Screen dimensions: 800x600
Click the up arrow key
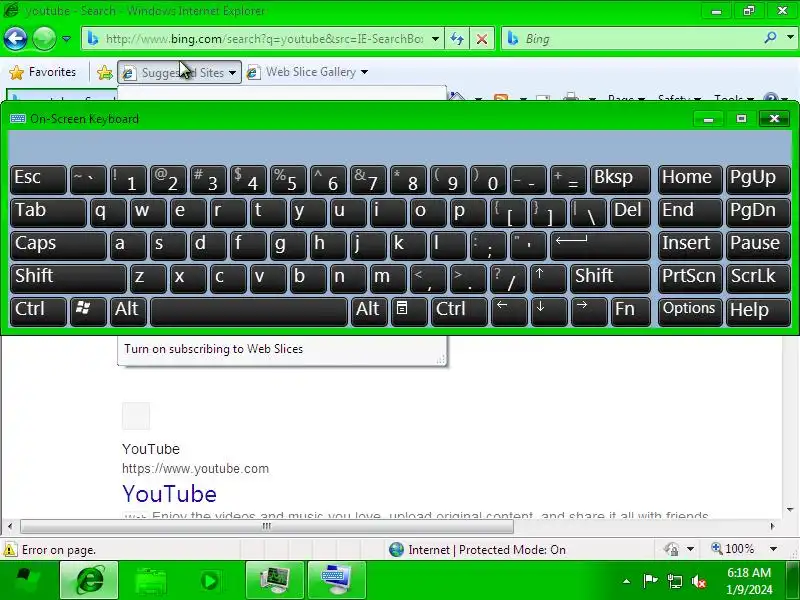pyautogui.click(x=548, y=279)
